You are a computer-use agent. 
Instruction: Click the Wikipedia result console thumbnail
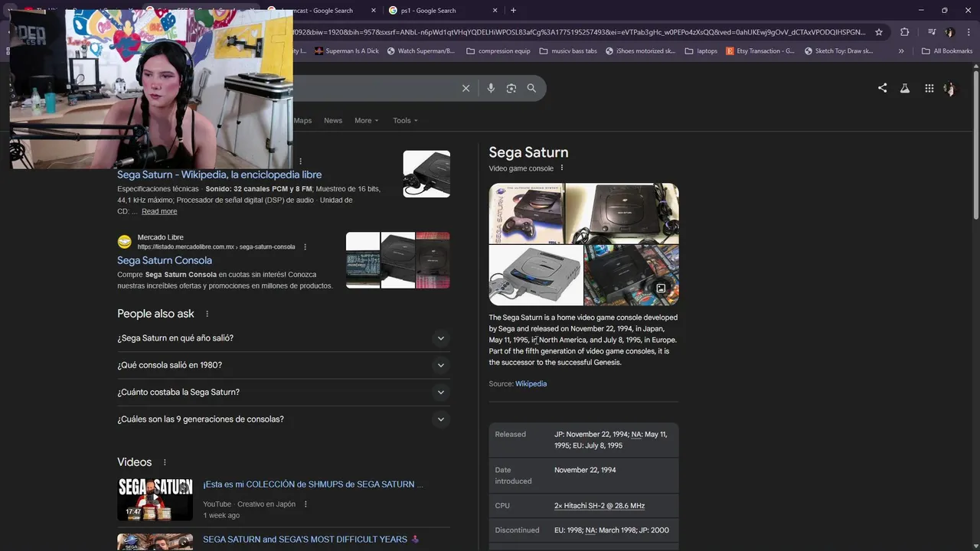coord(426,174)
